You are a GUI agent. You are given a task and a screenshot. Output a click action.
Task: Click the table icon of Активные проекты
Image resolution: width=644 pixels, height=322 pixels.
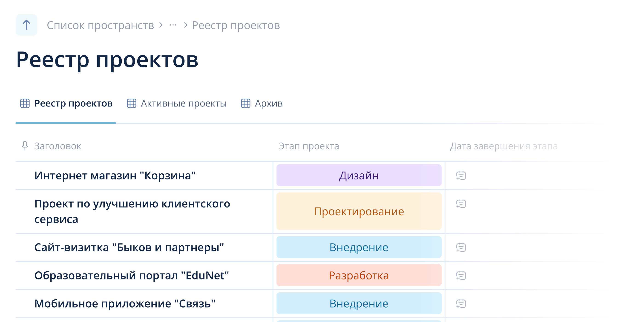click(x=132, y=103)
